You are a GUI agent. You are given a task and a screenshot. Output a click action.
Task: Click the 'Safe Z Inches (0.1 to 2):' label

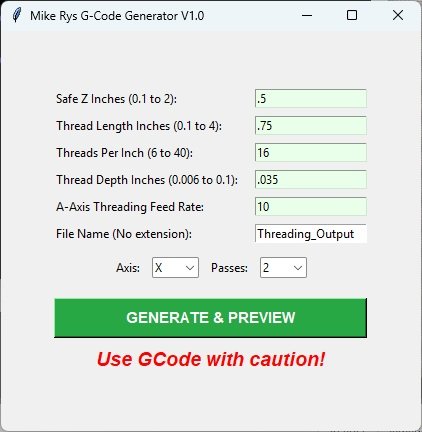click(116, 99)
